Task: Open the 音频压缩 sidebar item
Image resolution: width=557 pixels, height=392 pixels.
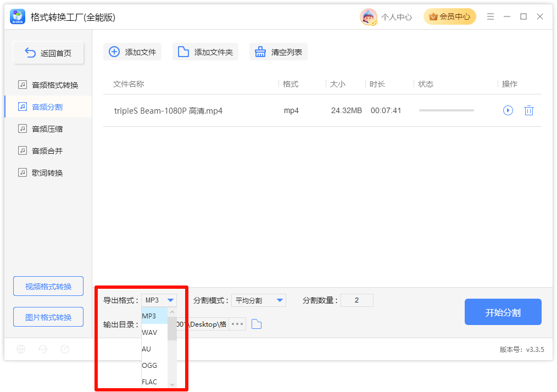Action: pyautogui.click(x=48, y=129)
